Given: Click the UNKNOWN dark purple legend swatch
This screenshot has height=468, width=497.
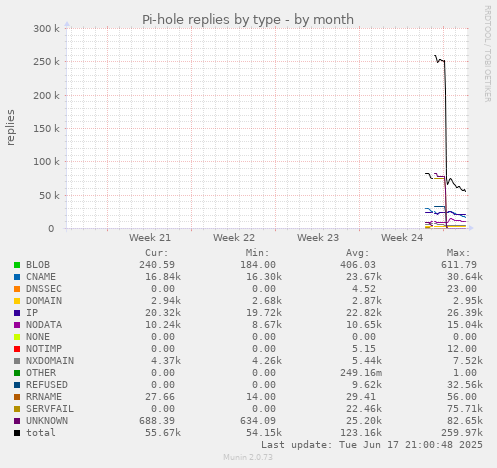Looking at the screenshot, I should tap(17, 421).
